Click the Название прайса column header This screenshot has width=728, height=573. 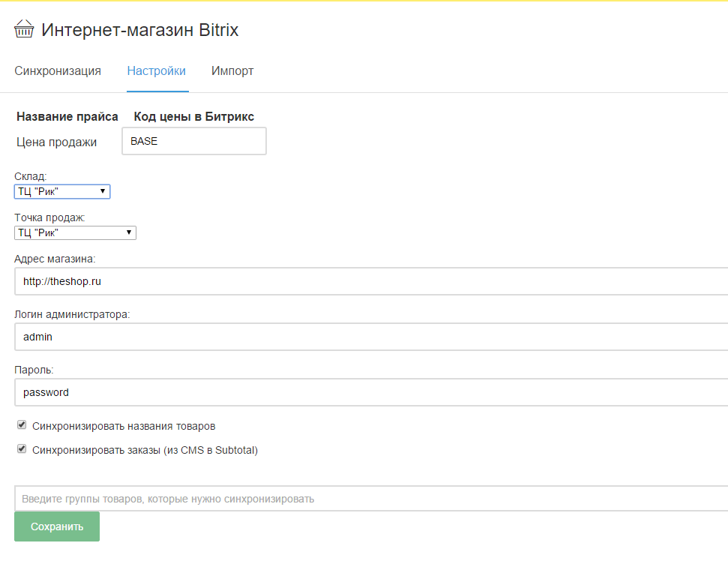coord(67,116)
